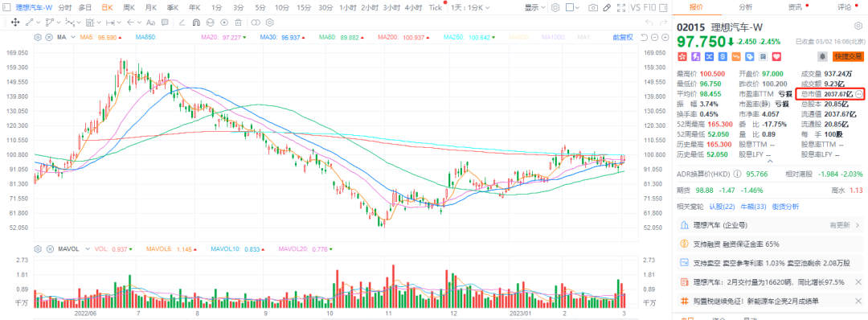Click the F10 company info button
Screen dimensions: 868x320
coord(650,8)
